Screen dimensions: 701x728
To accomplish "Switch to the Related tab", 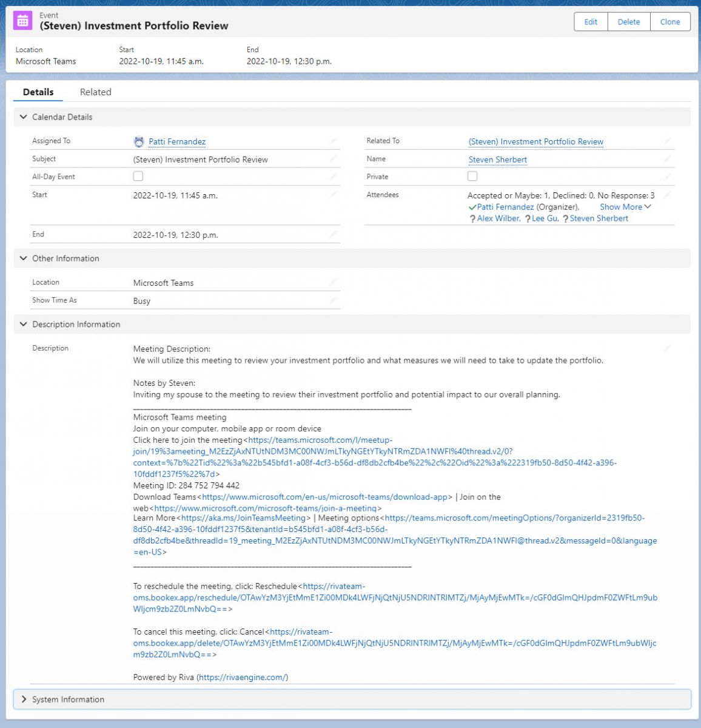I will click(x=95, y=92).
